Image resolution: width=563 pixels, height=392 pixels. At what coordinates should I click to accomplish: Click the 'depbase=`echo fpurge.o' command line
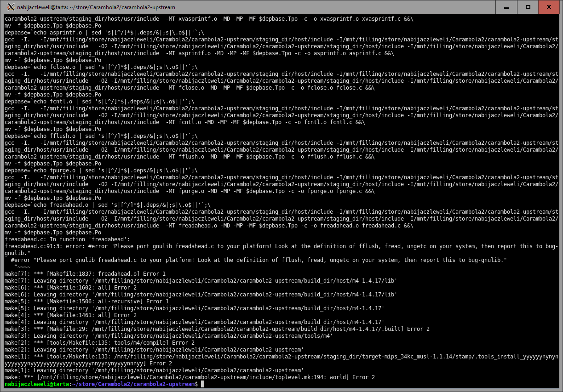click(x=101, y=170)
